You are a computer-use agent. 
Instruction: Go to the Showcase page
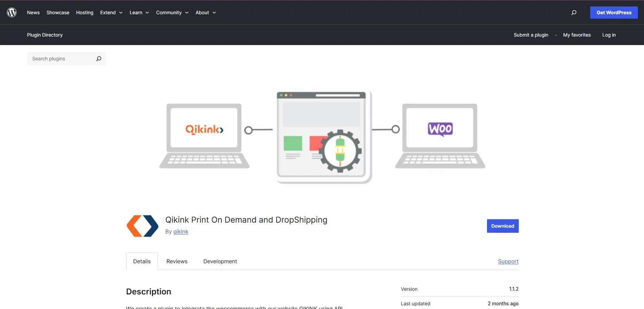(58, 13)
